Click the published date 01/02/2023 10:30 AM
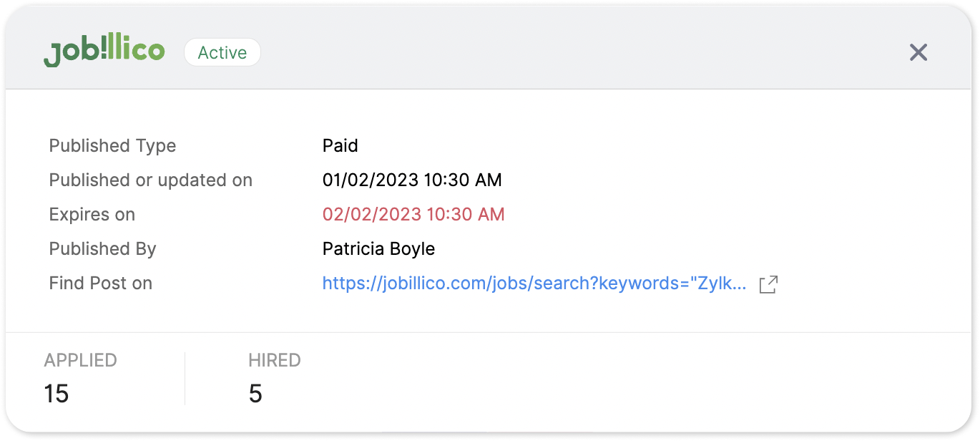Viewport: 980px width, 441px height. [412, 180]
